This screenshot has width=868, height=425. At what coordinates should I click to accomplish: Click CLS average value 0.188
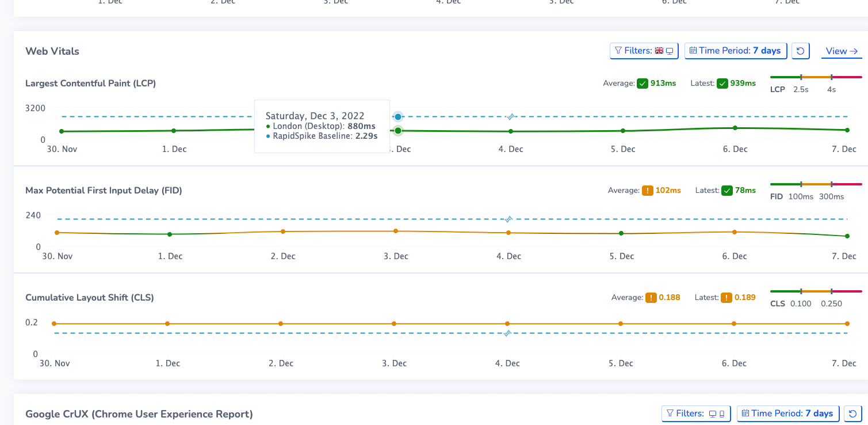pyautogui.click(x=670, y=298)
